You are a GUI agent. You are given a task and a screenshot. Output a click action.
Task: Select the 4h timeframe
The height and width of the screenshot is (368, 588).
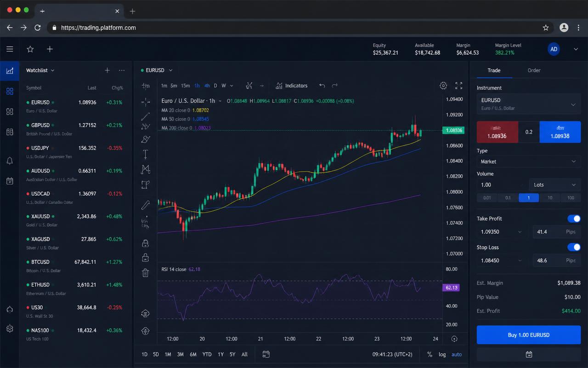tap(207, 86)
